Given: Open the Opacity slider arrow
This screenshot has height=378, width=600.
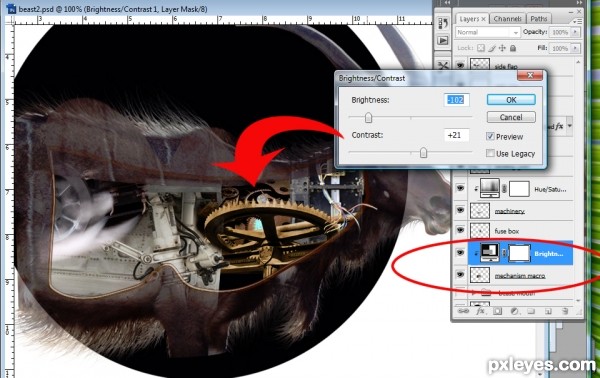Looking at the screenshot, I should (x=575, y=33).
